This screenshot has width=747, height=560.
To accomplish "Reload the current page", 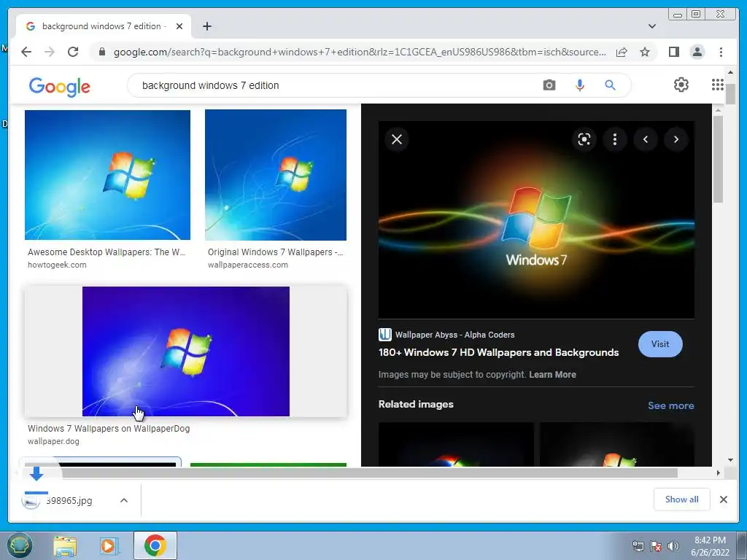I will coord(73,52).
